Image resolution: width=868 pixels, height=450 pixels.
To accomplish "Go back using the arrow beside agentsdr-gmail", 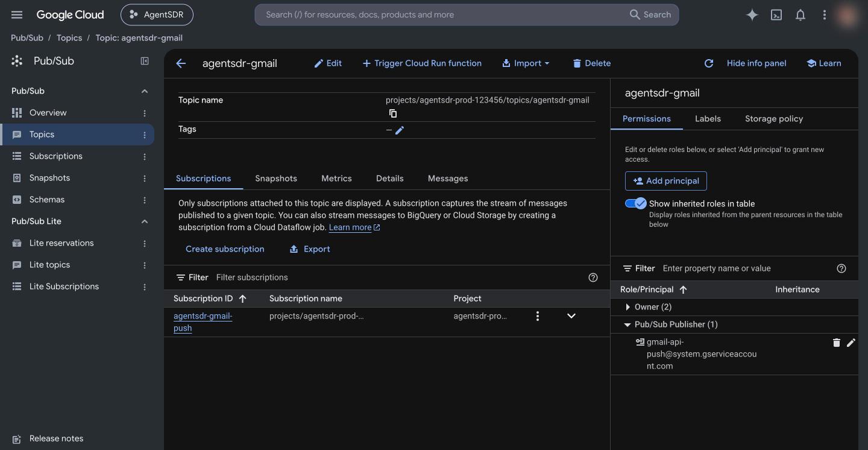I will (181, 63).
